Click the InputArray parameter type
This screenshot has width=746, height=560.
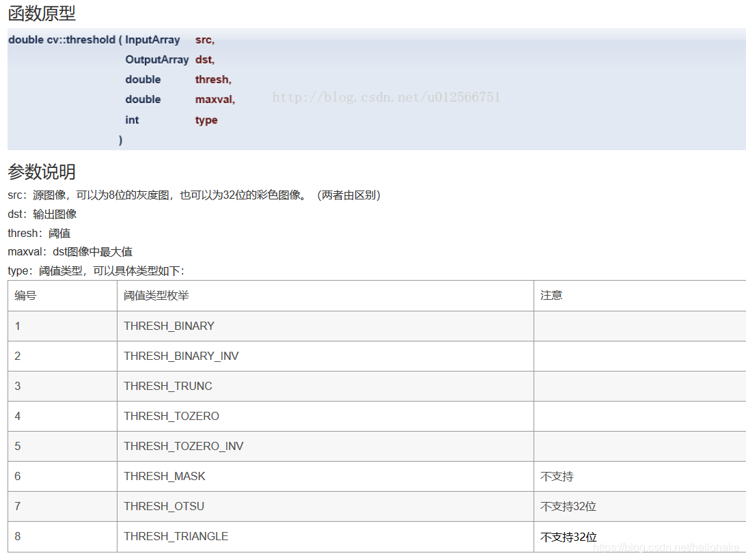[153, 40]
